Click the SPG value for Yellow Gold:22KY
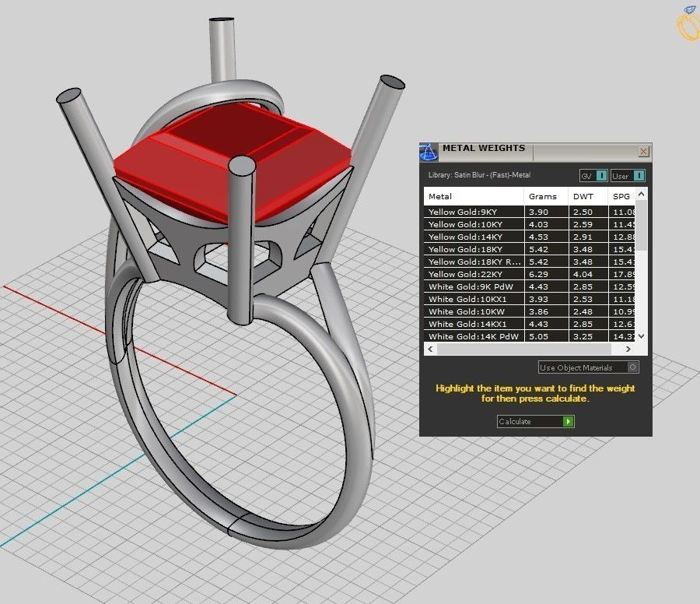Screen dimensions: 700x604 click(x=622, y=274)
